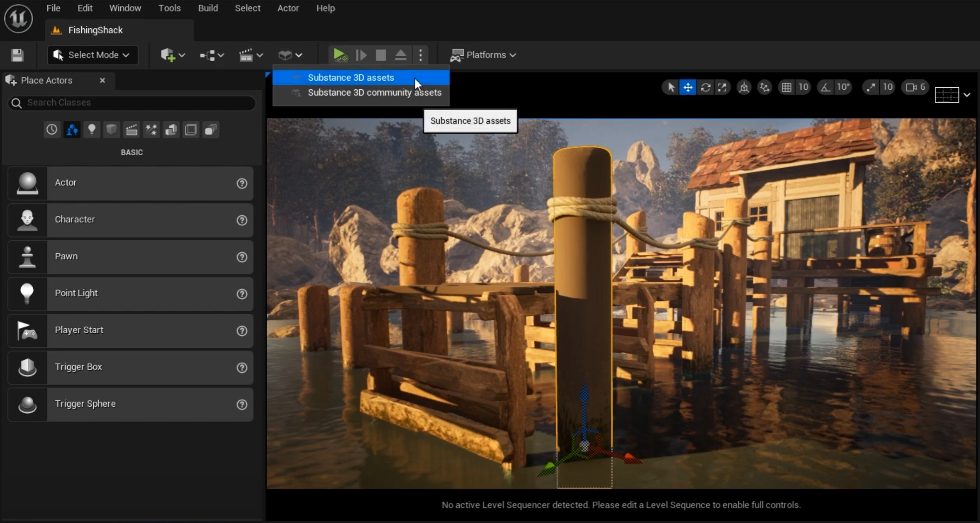Select the scale transform tool in viewport
This screenshot has height=523, width=980.
pyautogui.click(x=722, y=87)
